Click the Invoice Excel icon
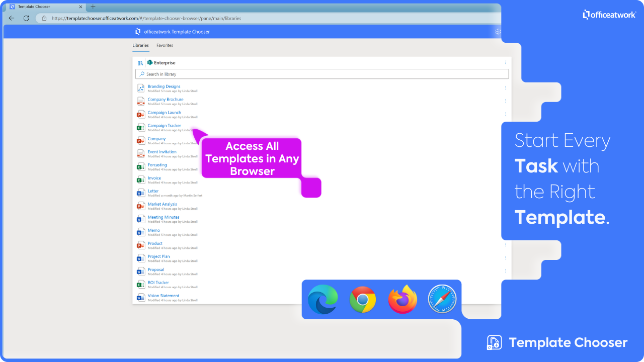644x362 pixels. (141, 179)
